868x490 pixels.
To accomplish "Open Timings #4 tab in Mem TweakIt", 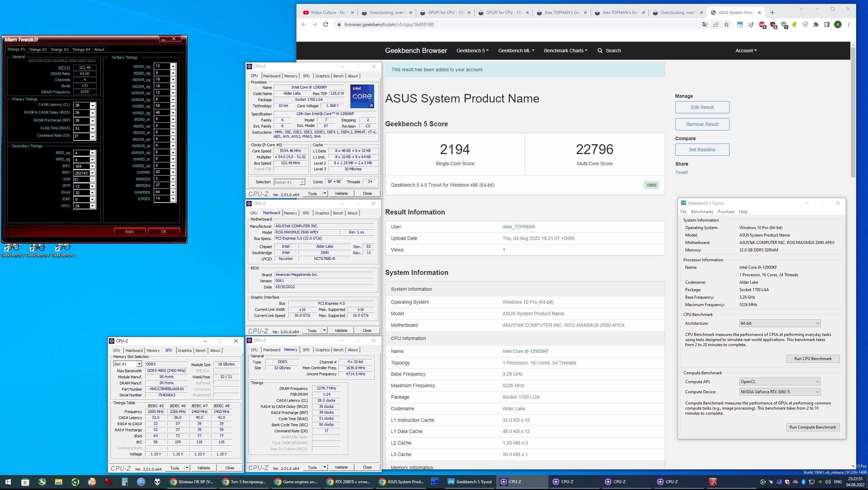I will click(81, 50).
